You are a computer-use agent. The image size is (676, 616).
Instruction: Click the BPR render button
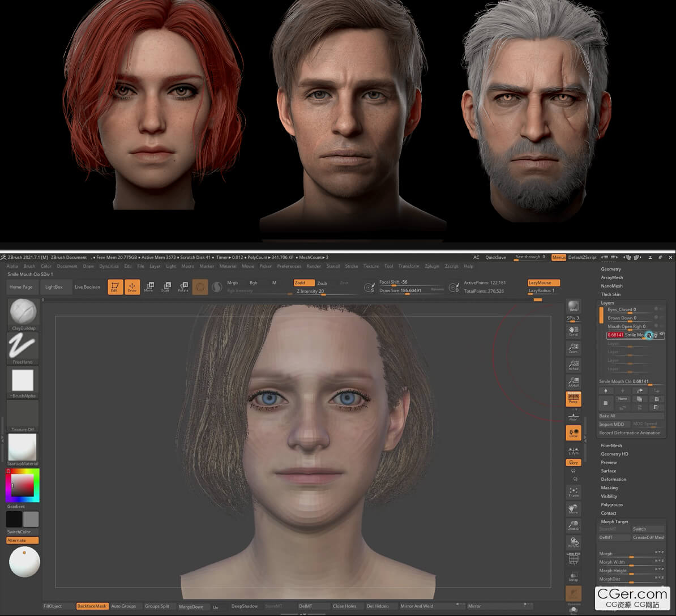[574, 306]
